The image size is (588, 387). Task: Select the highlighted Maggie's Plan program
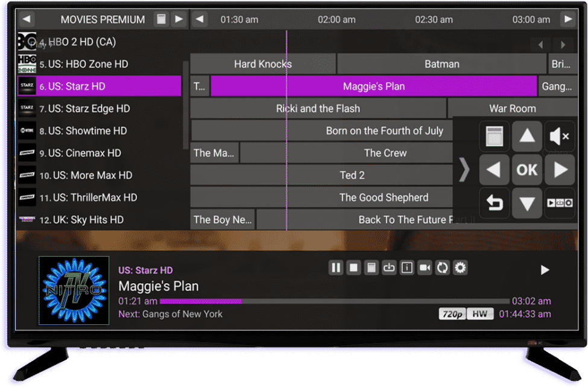pos(374,86)
